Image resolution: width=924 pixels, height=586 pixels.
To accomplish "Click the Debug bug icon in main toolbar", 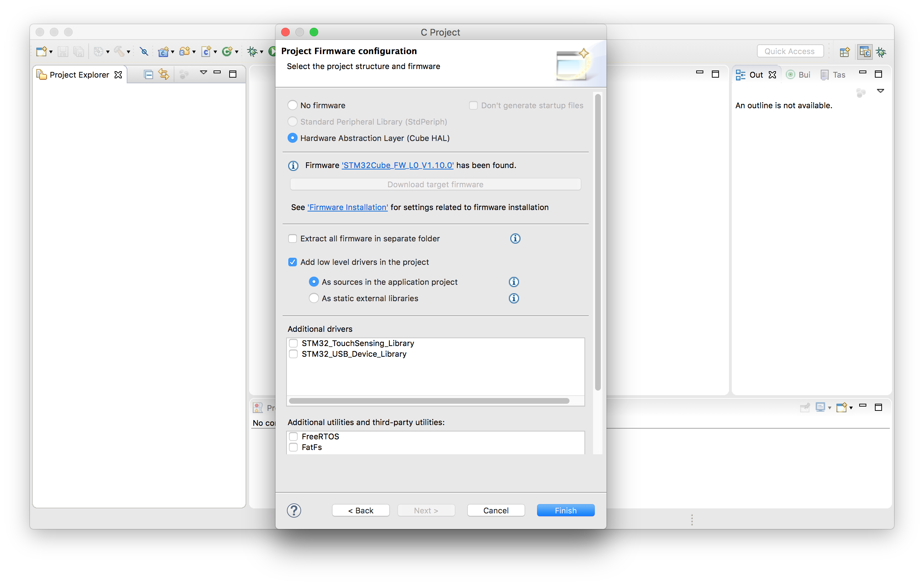I will 252,51.
